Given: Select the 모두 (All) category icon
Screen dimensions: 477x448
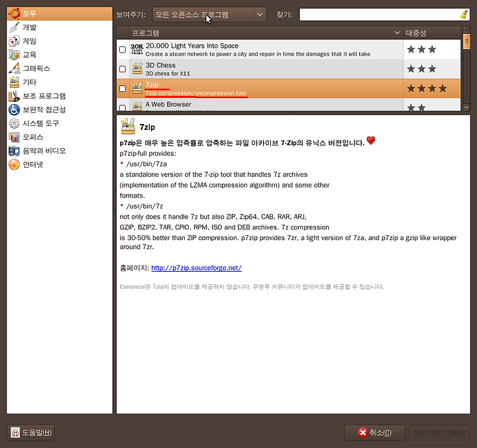Looking at the screenshot, I should coord(14,14).
